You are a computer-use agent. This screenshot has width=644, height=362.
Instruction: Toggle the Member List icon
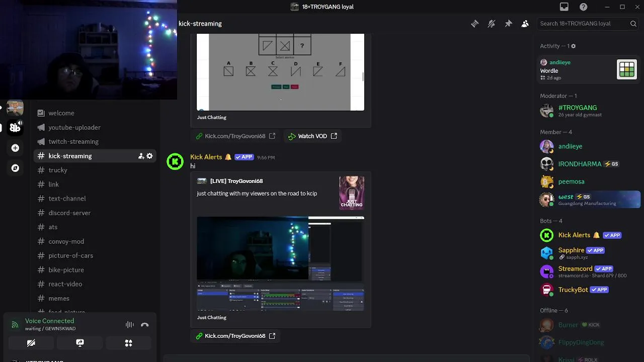click(525, 24)
